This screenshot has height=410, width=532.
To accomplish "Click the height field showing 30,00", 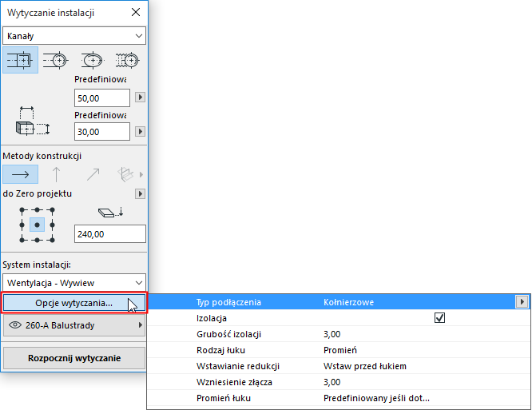I will (x=102, y=132).
